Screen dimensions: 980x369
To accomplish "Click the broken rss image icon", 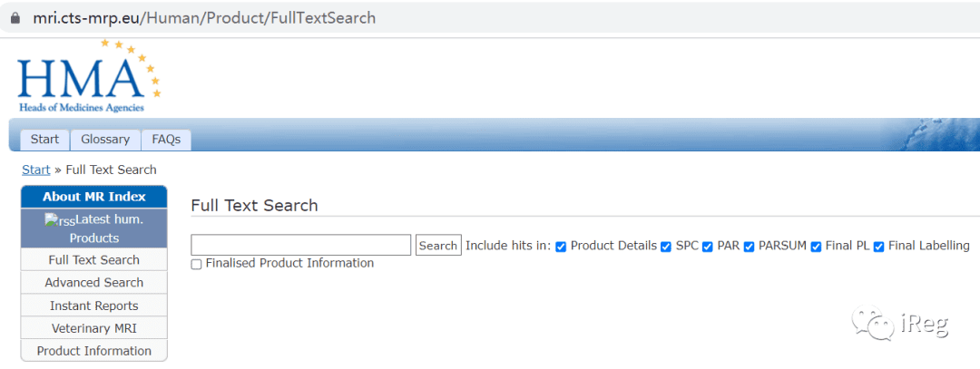I will tap(60, 220).
